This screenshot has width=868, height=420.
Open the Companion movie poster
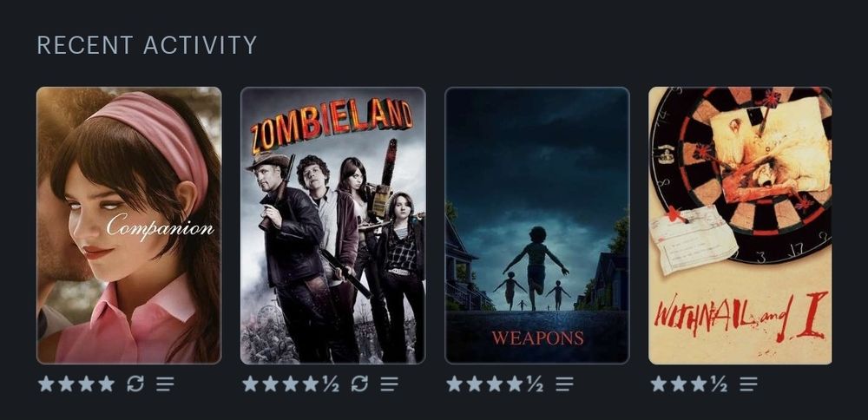click(x=129, y=226)
